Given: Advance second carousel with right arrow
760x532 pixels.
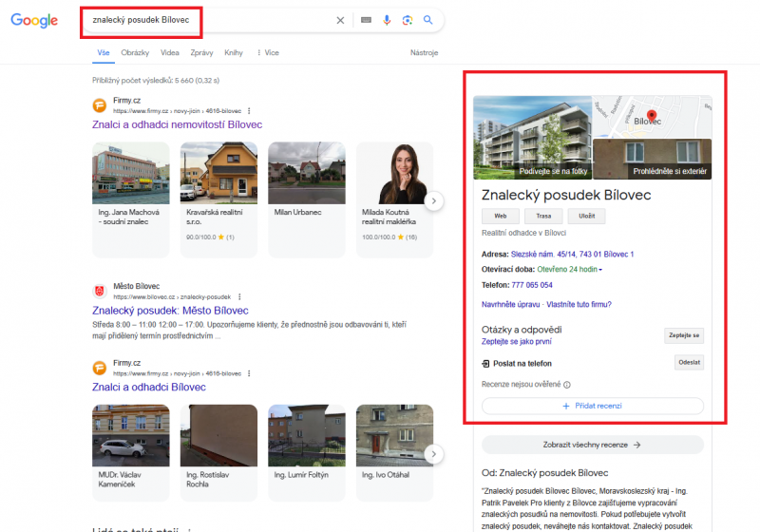Looking at the screenshot, I should click(x=434, y=454).
